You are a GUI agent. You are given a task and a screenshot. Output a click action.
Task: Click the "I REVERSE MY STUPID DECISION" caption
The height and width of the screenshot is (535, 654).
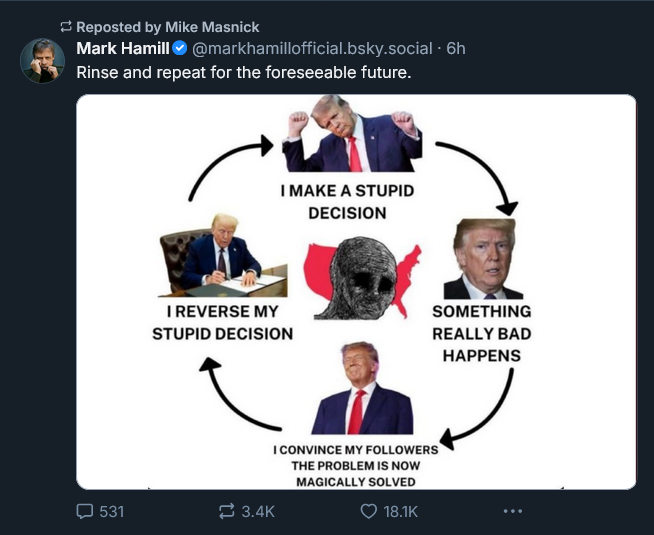pos(222,322)
